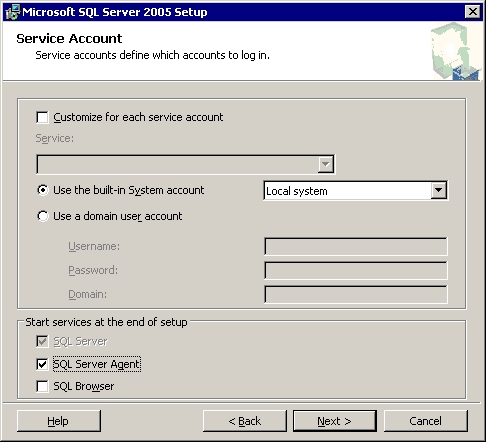Open the Local system account dropdown

click(x=439, y=190)
